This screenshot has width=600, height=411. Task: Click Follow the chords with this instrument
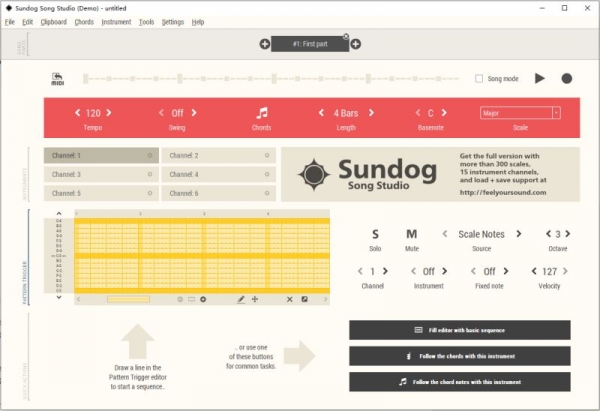pos(460,356)
